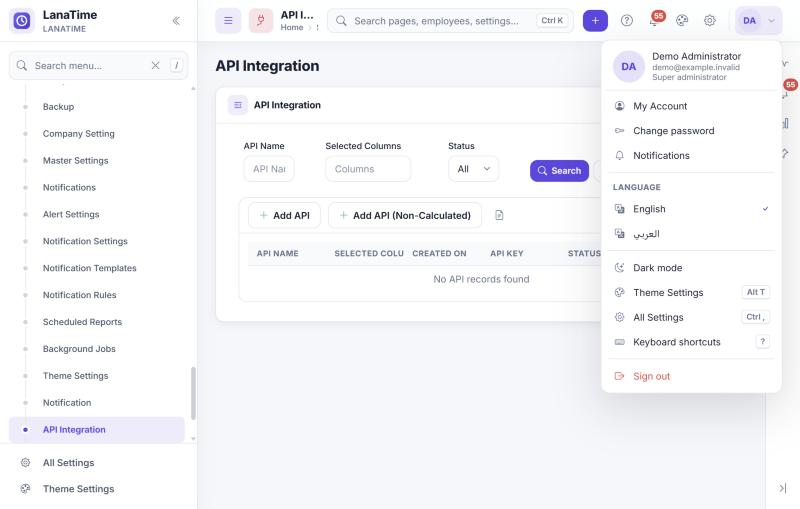Clear the menu search with X icon
800x509 pixels.
click(156, 65)
